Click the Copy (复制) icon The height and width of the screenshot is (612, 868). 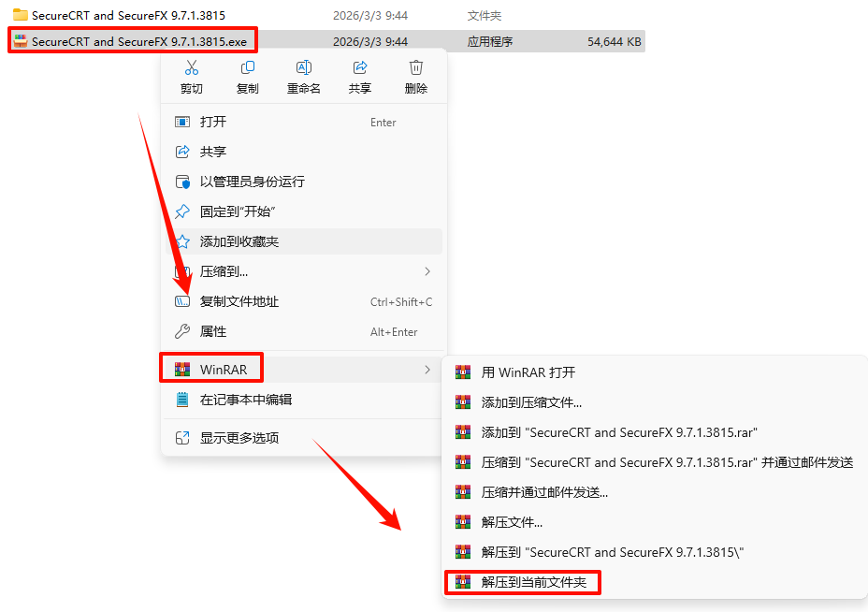248,67
